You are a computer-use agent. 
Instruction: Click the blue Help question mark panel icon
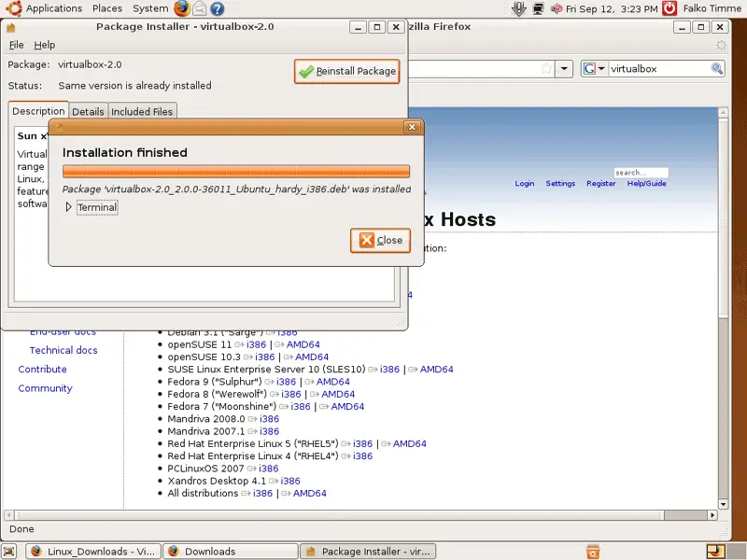point(217,8)
